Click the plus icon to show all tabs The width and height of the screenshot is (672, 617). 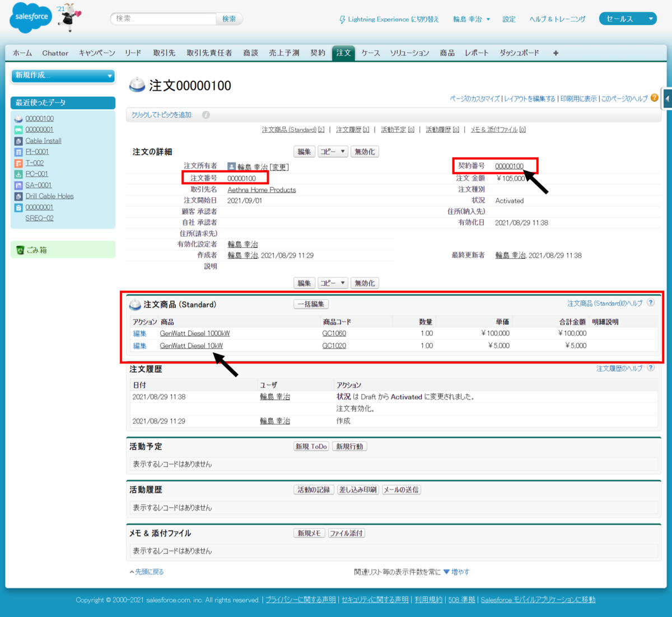point(556,53)
